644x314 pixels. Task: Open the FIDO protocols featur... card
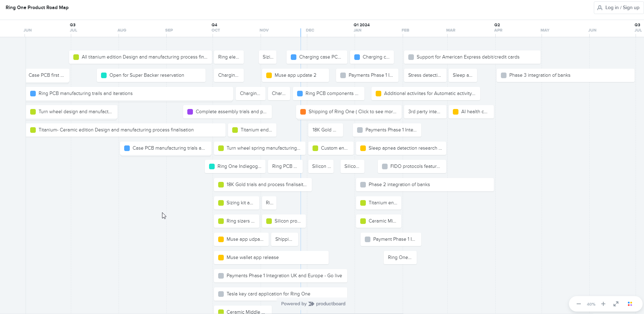tap(412, 166)
